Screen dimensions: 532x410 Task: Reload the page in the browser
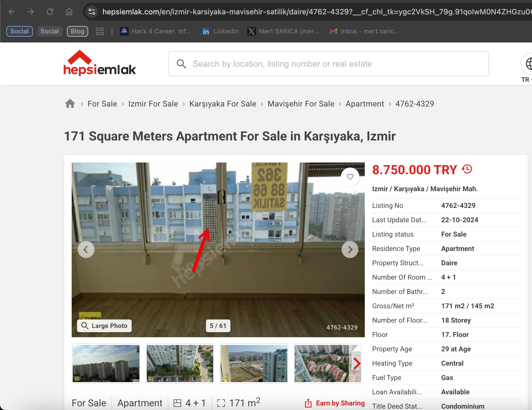tap(50, 12)
